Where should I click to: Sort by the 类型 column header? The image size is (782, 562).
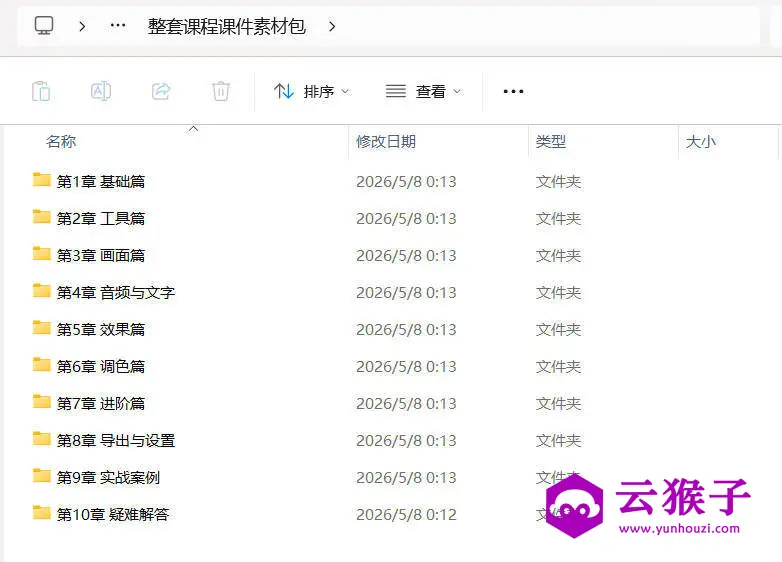551,142
